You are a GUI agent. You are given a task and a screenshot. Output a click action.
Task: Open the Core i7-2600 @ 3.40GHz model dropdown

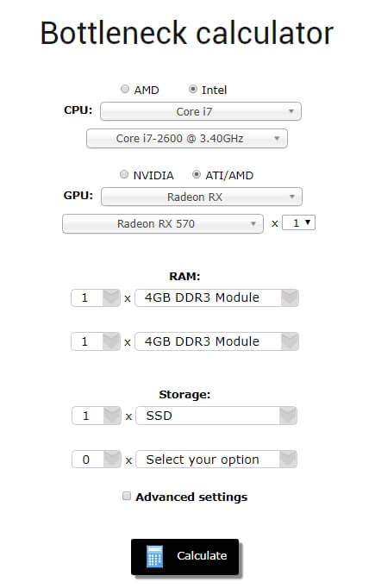tap(187, 138)
